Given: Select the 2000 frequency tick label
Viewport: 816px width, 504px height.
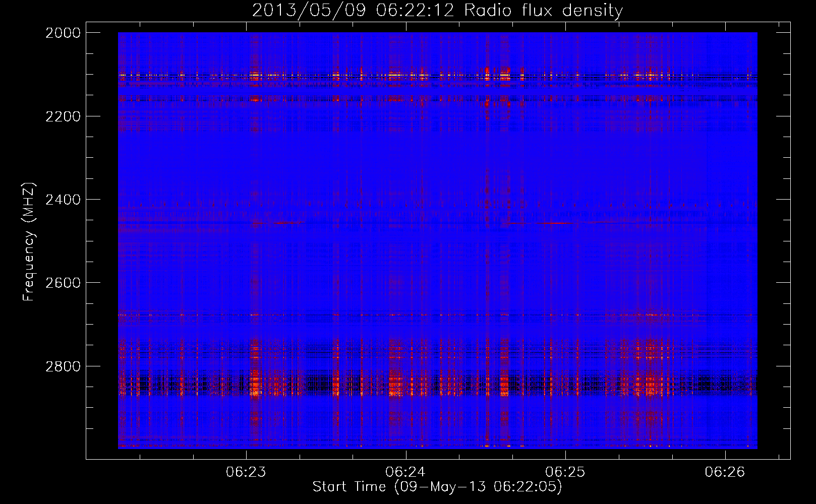Looking at the screenshot, I should coord(63,33).
